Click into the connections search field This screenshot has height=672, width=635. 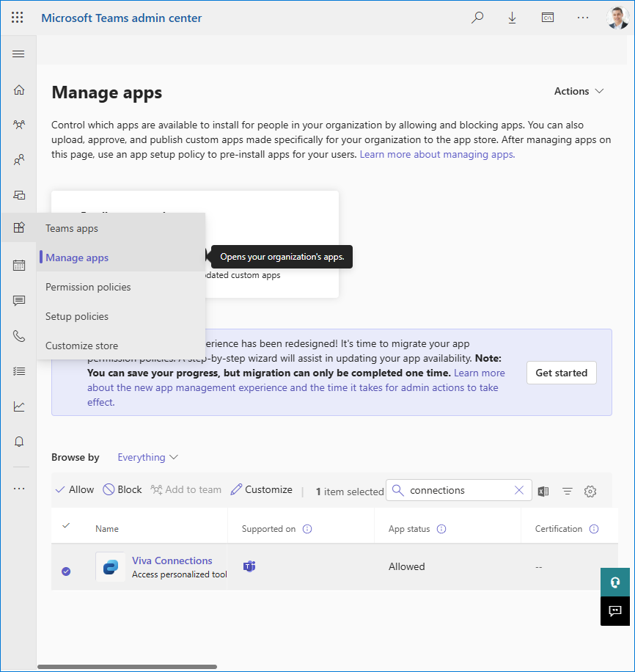(459, 490)
